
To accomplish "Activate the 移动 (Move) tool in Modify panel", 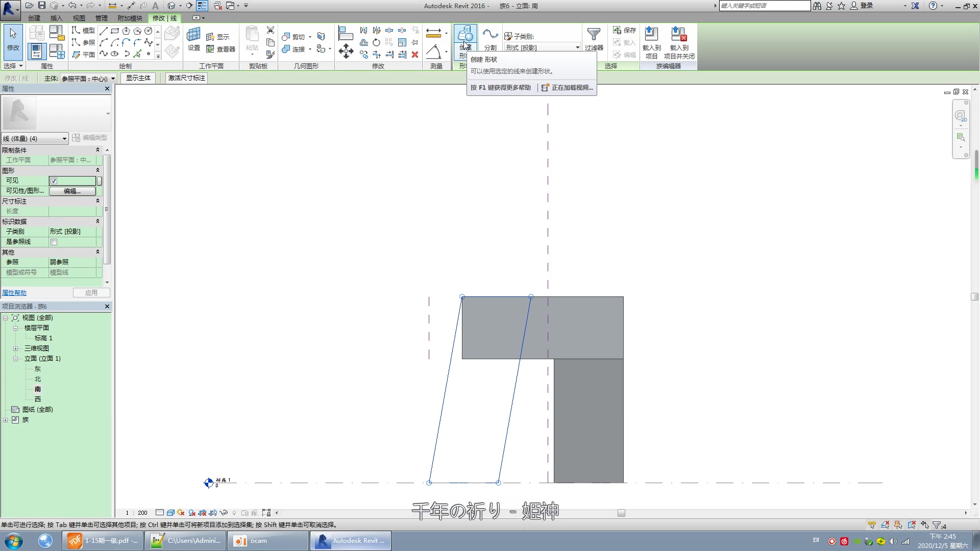I will pos(346,51).
